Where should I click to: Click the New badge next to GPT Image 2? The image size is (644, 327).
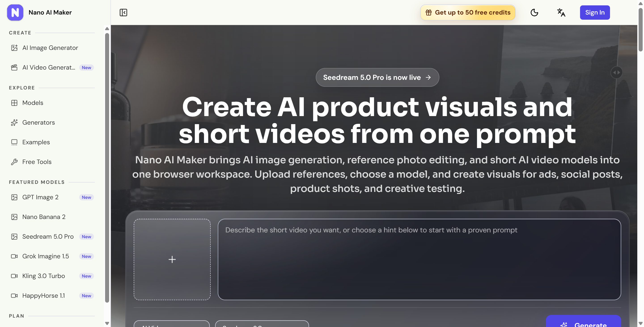click(87, 197)
